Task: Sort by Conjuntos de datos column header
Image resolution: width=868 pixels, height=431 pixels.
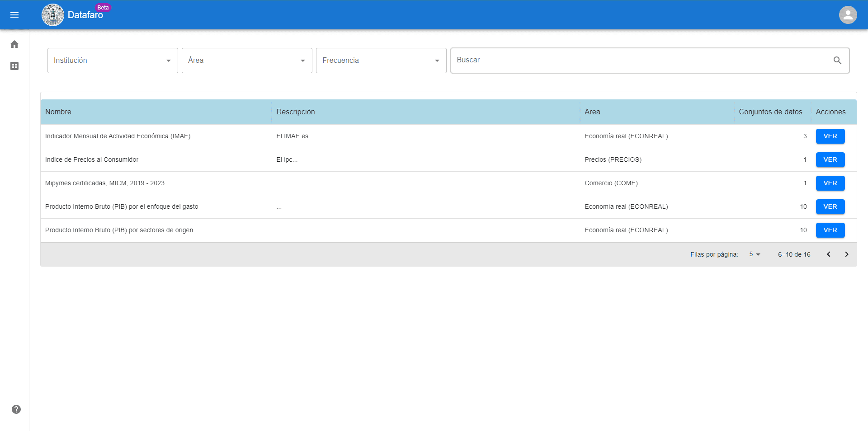Action: (x=770, y=112)
